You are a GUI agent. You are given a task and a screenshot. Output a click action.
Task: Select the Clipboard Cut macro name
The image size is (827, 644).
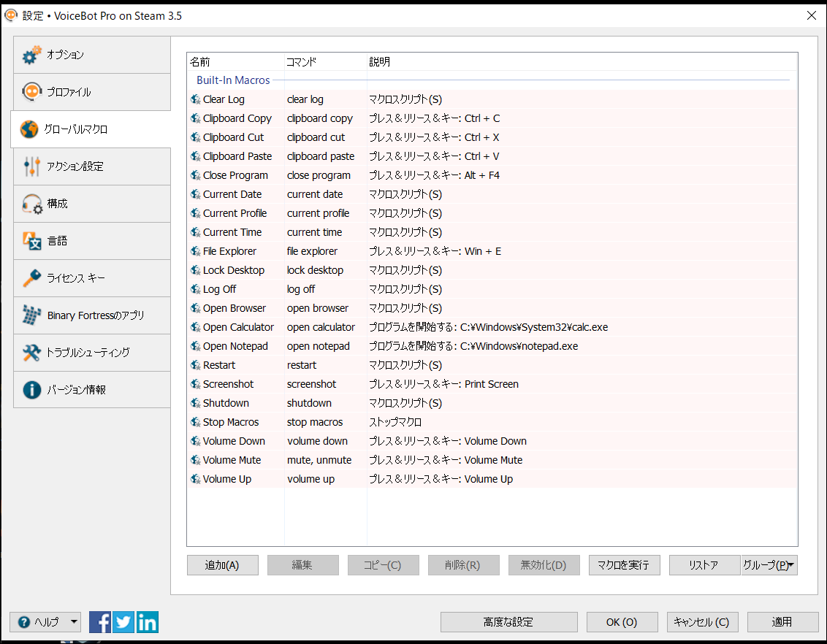(233, 137)
